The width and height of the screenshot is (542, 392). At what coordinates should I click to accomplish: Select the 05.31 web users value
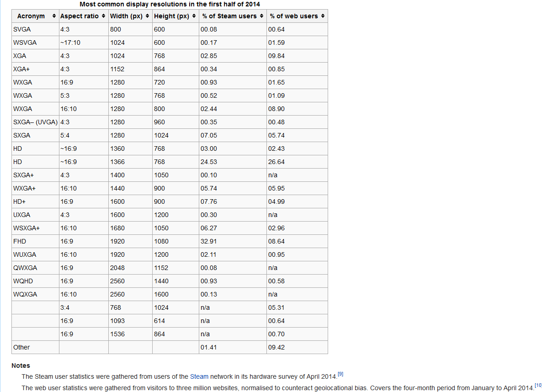coord(297,307)
